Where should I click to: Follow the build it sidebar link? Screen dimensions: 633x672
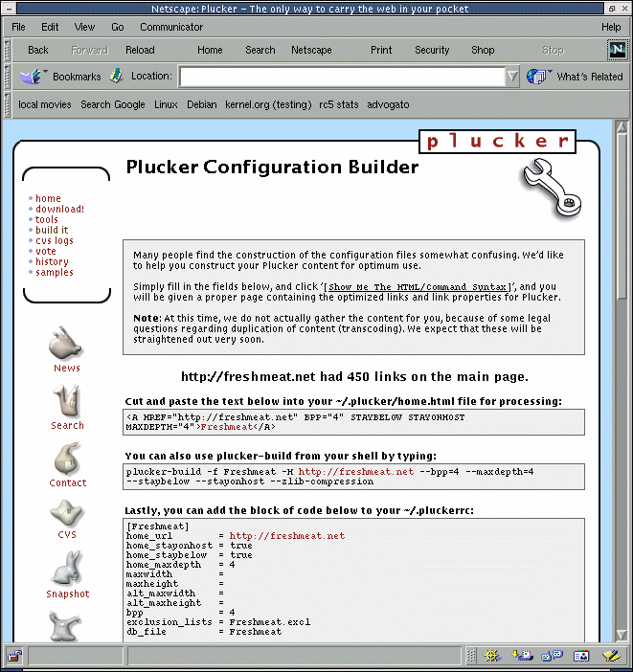52,230
